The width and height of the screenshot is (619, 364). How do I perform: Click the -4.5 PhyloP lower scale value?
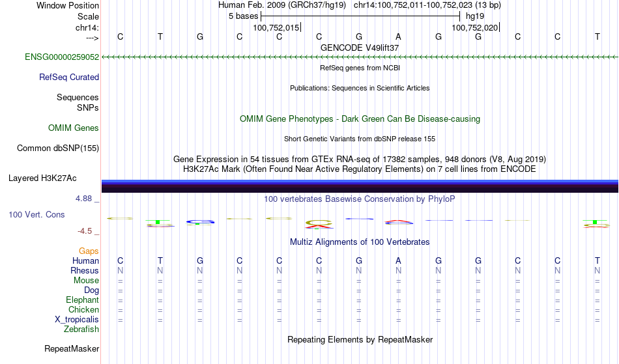pos(85,231)
